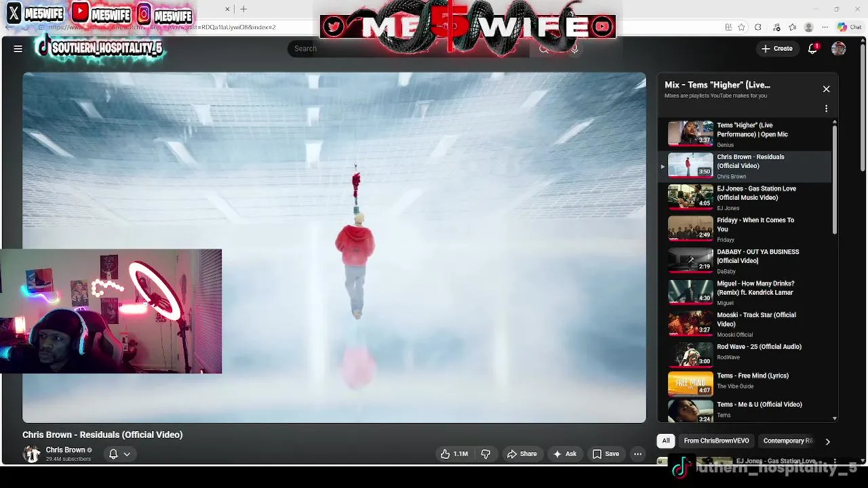Dislike the Residuals video
The width and height of the screenshot is (868, 488).
pyautogui.click(x=486, y=454)
